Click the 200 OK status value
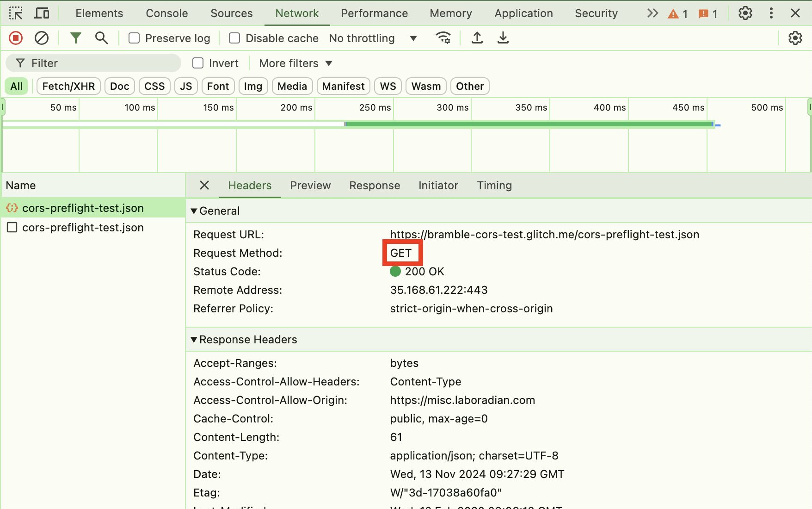Viewport: 812px width, 509px height. 417,271
